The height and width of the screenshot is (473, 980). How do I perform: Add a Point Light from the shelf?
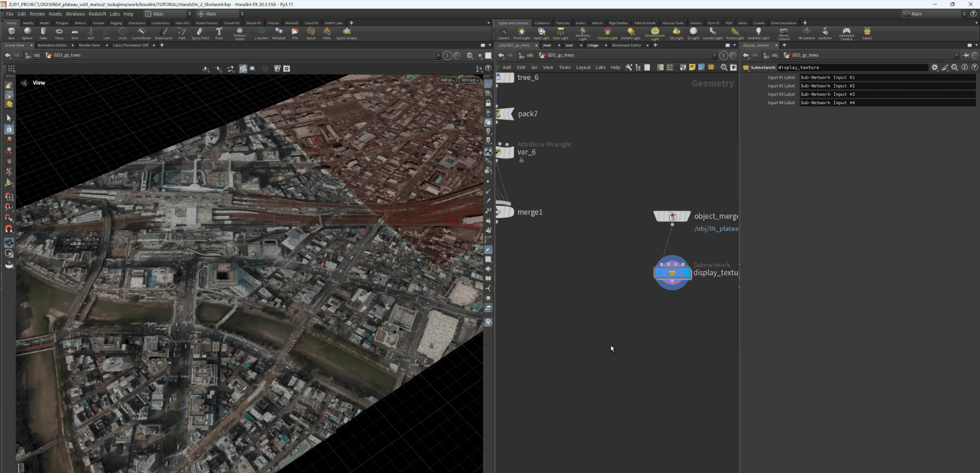521,33
